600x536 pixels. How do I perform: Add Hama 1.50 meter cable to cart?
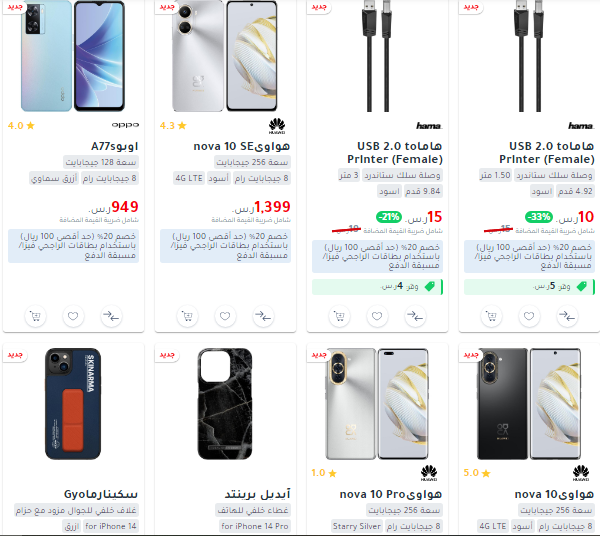(491, 316)
